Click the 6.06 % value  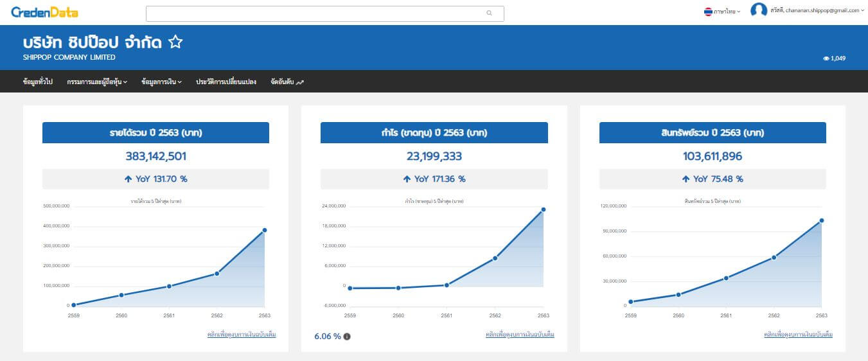[x=328, y=337]
